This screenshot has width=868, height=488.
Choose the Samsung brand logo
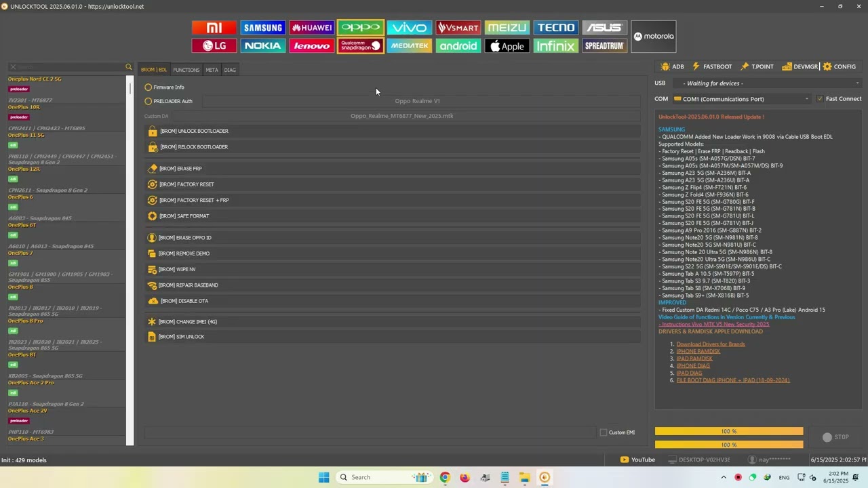263,28
